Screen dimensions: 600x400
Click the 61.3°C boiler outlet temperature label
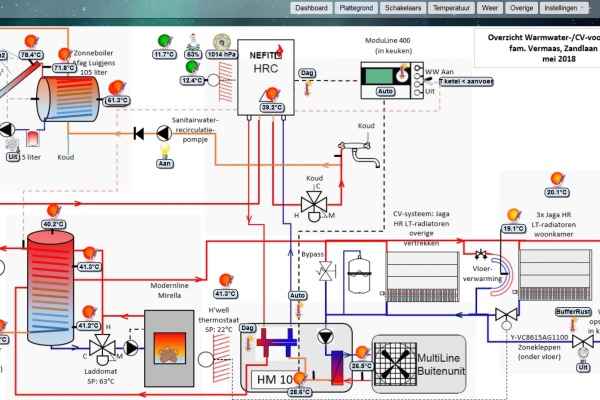tap(117, 101)
